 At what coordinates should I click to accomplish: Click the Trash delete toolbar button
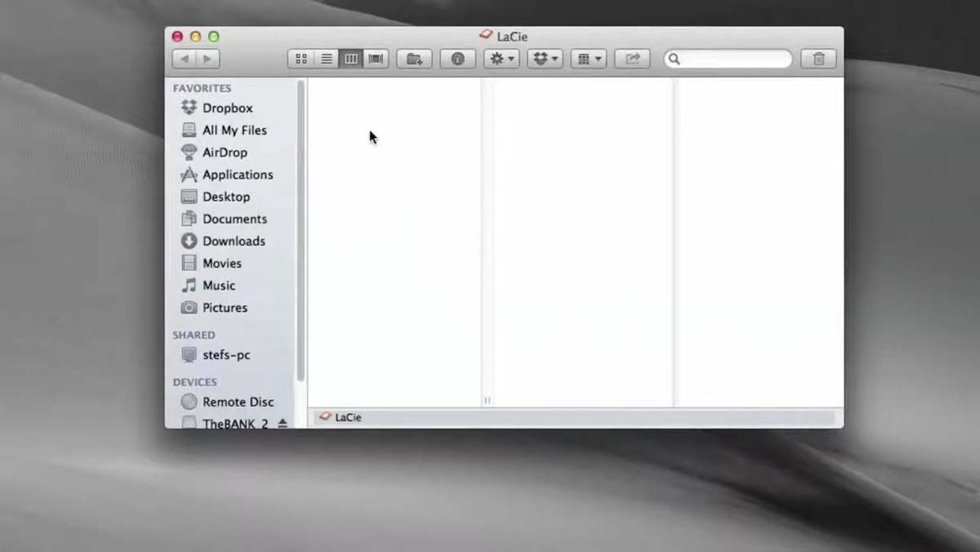point(818,59)
